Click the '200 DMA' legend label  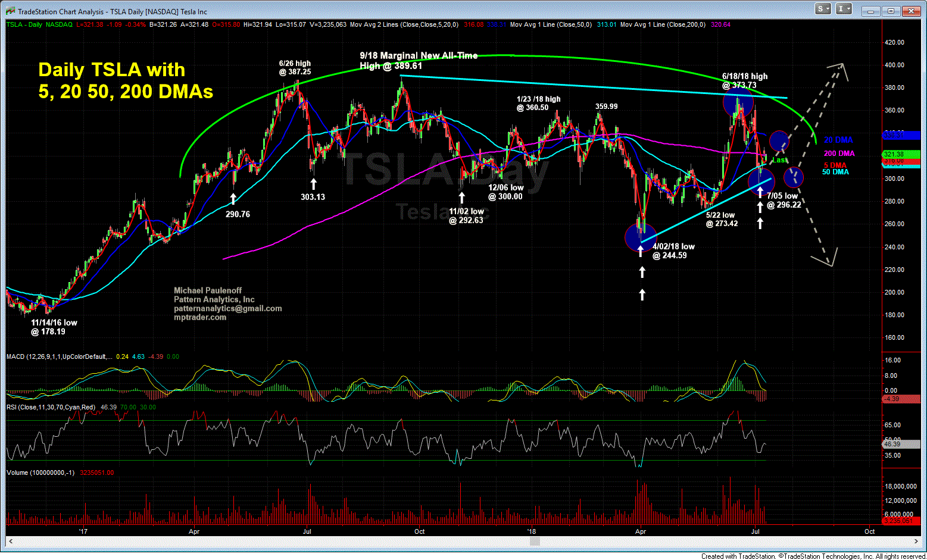839,154
